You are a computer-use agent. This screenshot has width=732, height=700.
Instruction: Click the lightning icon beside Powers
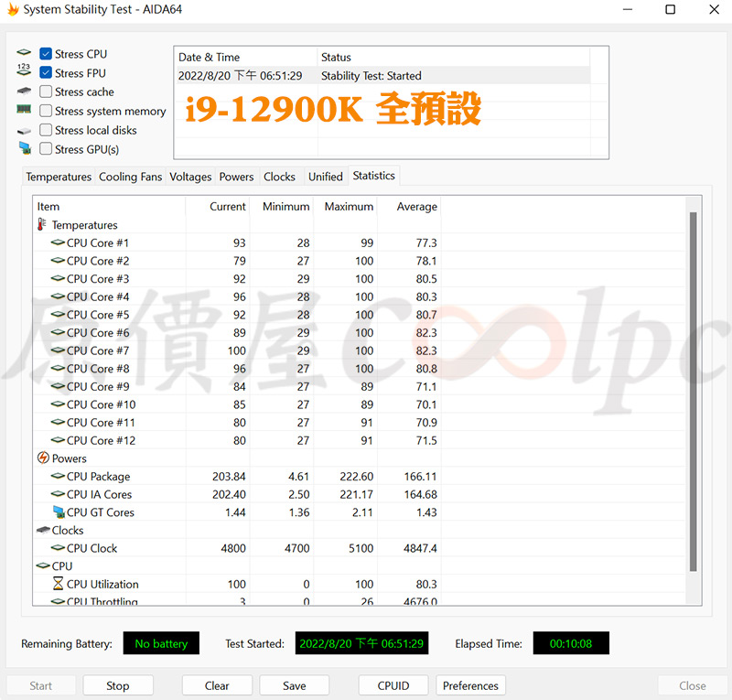[x=43, y=458]
